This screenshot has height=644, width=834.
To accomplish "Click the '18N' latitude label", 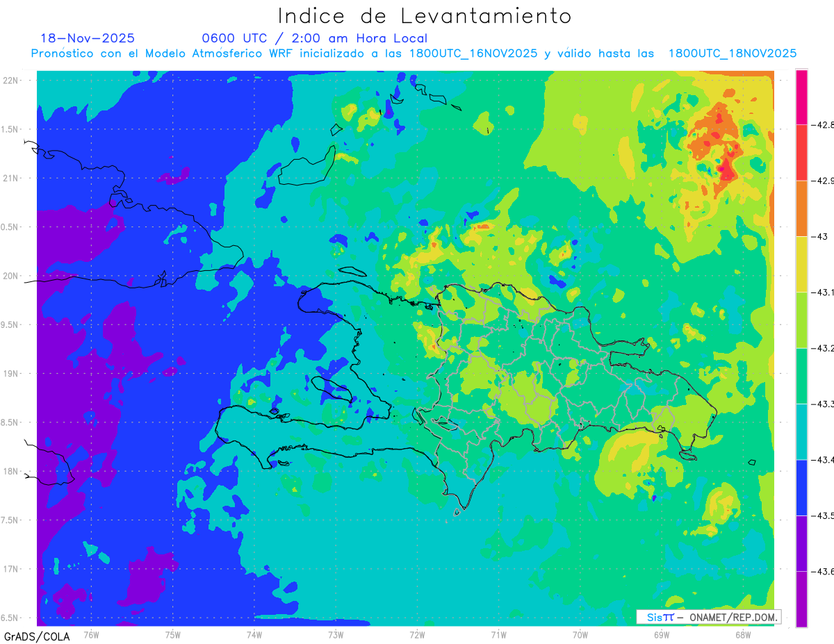I will point(12,471).
